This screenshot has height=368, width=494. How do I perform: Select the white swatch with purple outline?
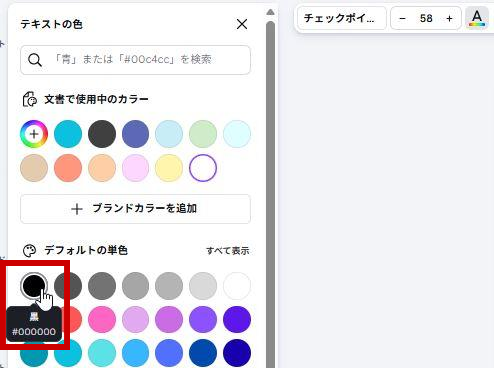click(x=203, y=168)
